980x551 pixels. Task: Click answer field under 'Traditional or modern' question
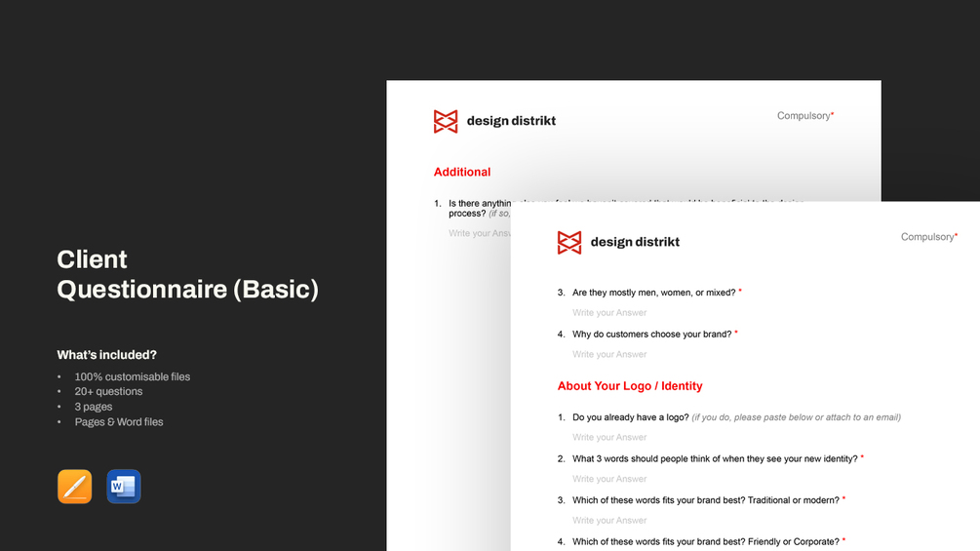tap(609, 521)
